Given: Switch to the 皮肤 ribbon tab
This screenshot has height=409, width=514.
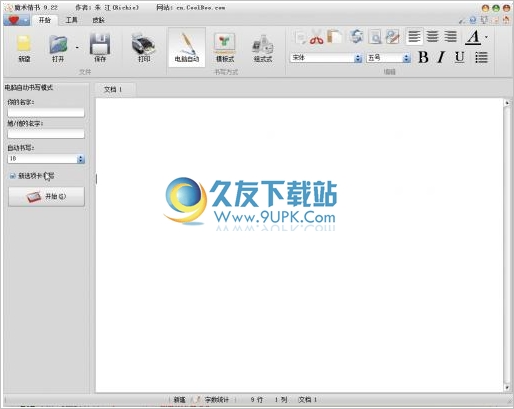Looking at the screenshot, I should [x=98, y=20].
